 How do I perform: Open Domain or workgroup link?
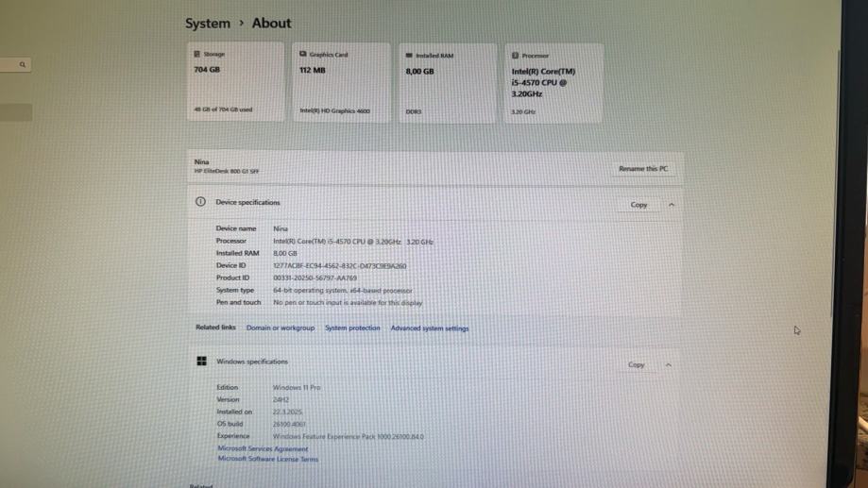[281, 328]
